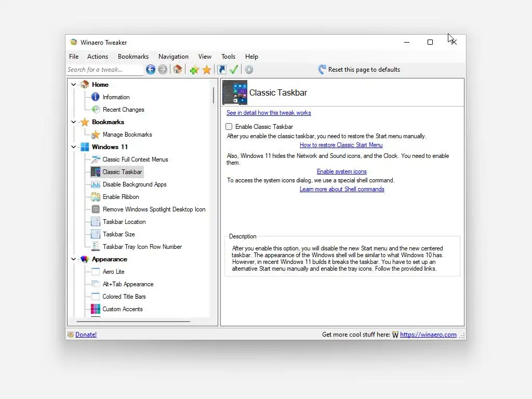Select the Home tree item label

click(100, 85)
